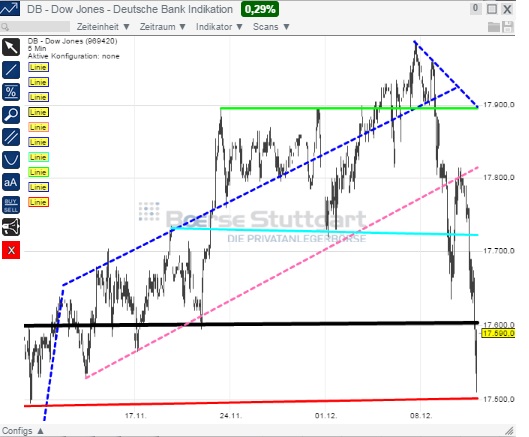Viewport: 529px width, 437px height.
Task: Activate the magnifier zoom tool
Action: (x=11, y=115)
